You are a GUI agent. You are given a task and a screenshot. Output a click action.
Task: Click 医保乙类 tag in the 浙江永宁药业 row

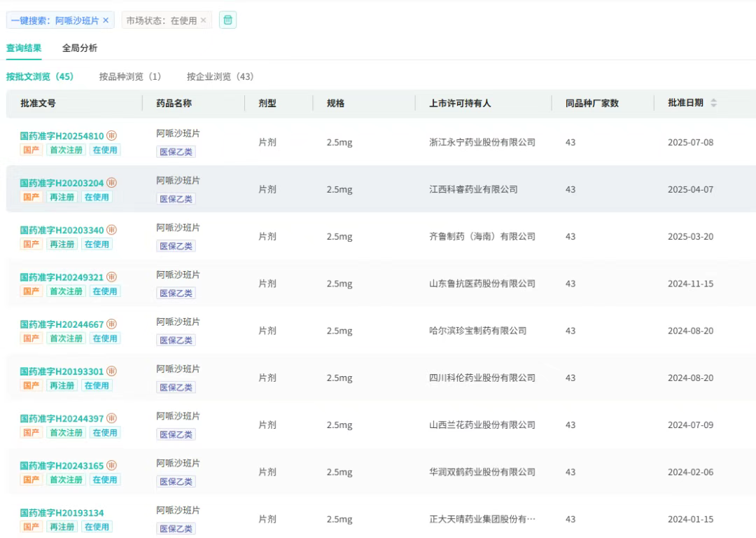pyautogui.click(x=176, y=152)
